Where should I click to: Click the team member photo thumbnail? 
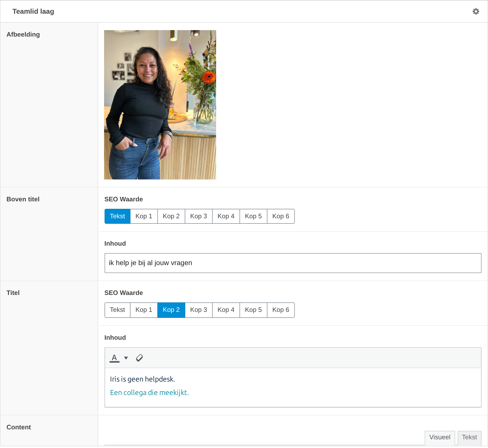point(160,105)
